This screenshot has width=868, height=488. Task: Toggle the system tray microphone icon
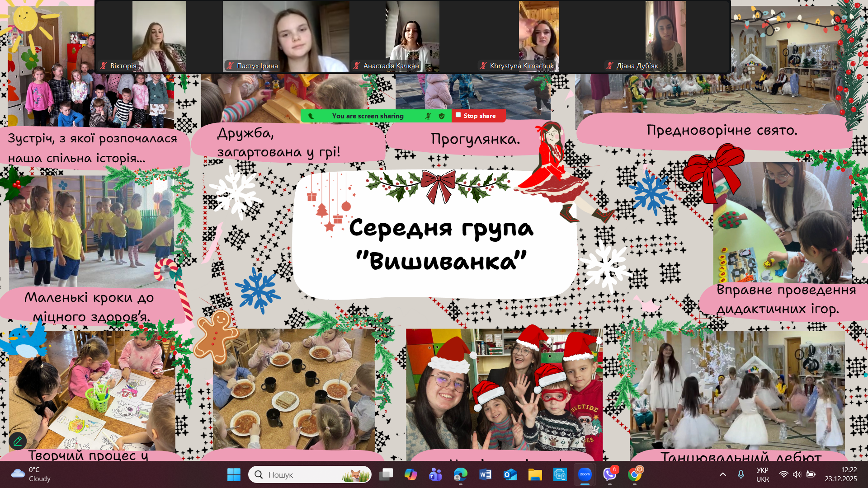click(741, 474)
